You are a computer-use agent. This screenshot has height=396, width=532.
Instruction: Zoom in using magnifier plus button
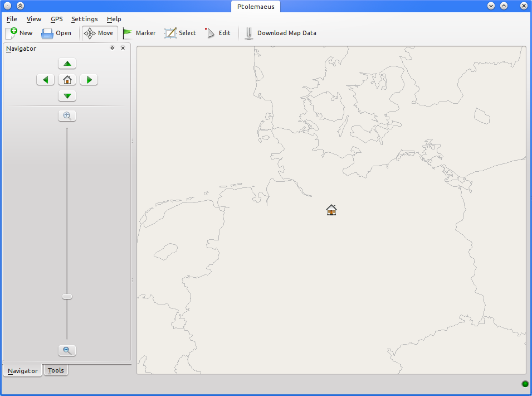67,116
